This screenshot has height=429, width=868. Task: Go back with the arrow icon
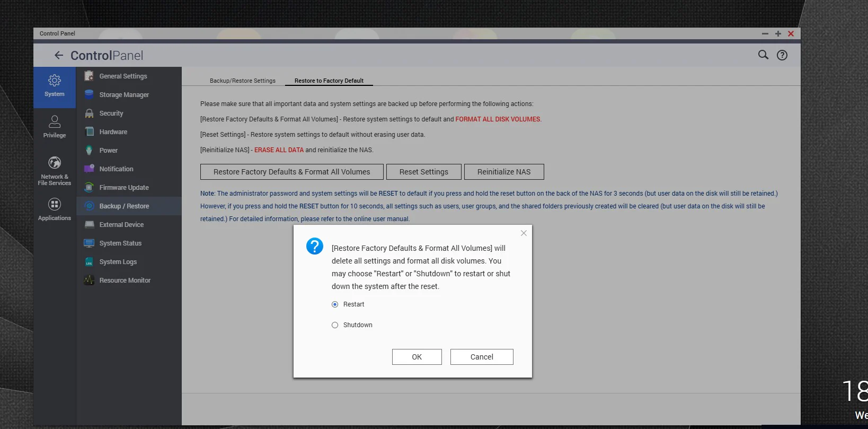click(x=59, y=55)
